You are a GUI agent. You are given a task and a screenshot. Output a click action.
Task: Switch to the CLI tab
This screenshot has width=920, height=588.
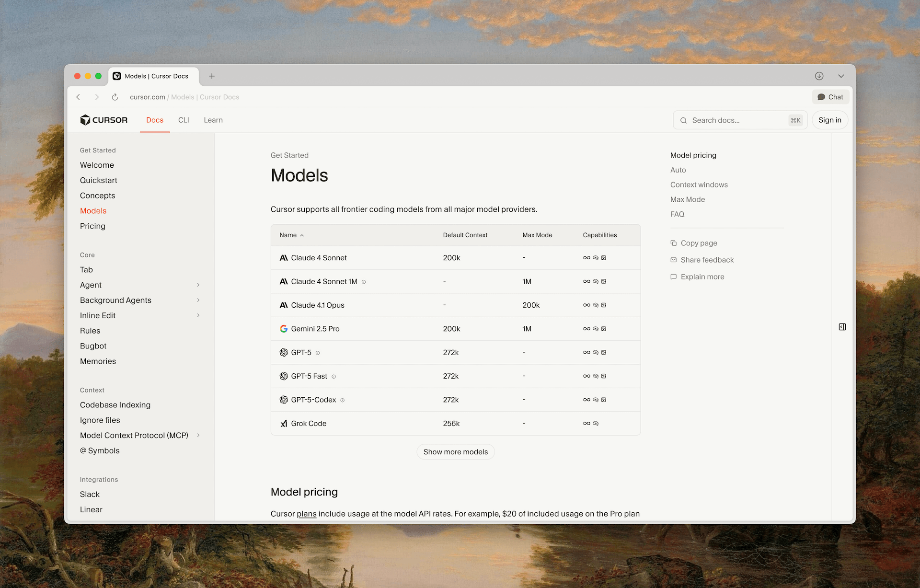pos(184,120)
